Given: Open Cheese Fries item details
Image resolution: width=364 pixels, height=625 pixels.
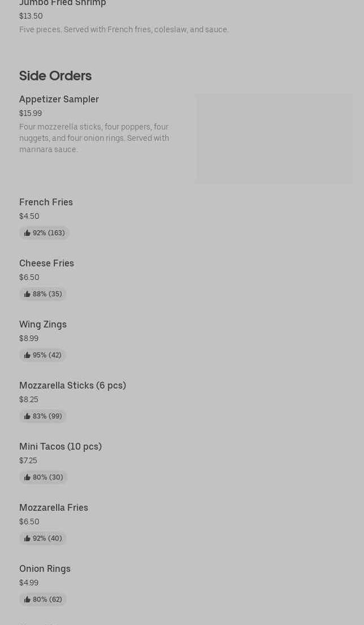Looking at the screenshot, I should pyautogui.click(x=46, y=264).
